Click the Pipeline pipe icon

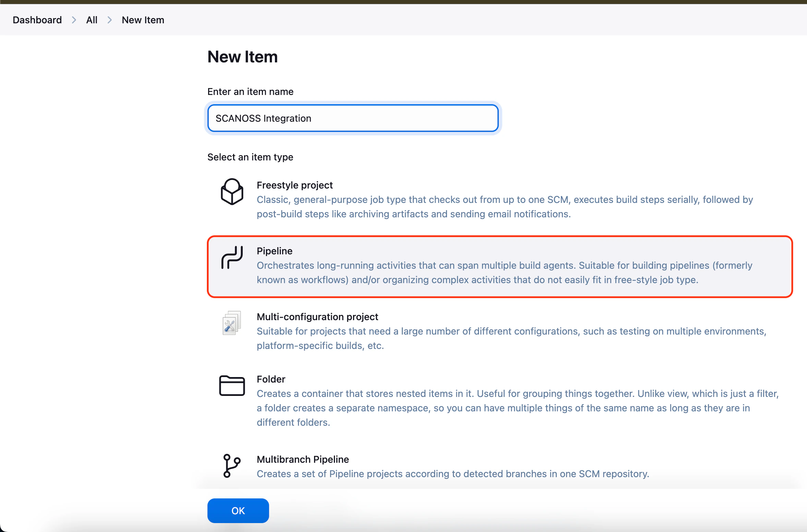tap(232, 257)
